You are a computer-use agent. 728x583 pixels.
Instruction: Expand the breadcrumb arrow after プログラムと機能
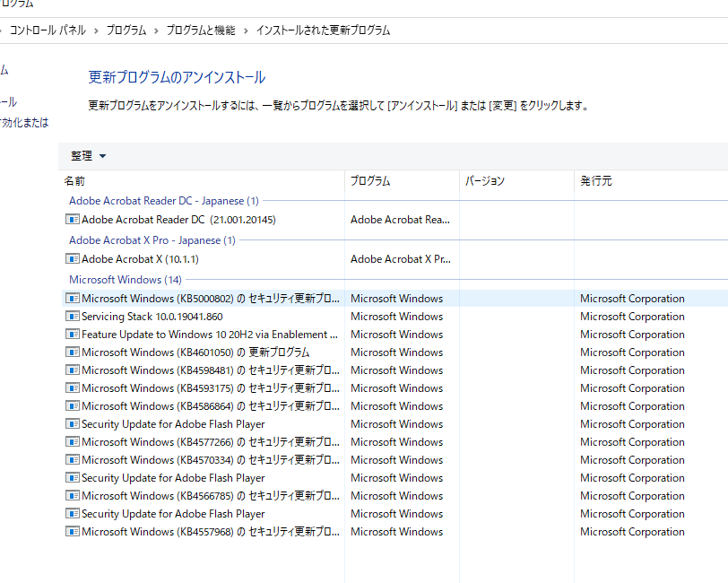pos(246,30)
